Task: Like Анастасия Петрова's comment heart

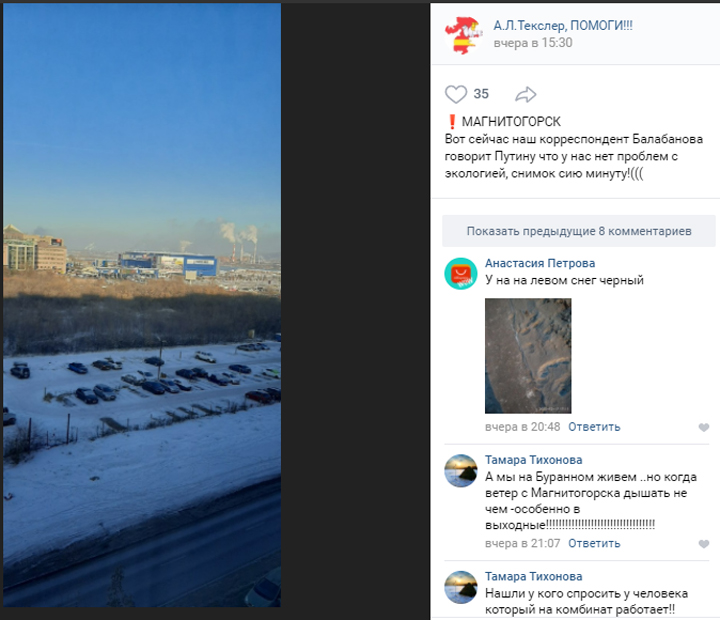Action: click(703, 428)
